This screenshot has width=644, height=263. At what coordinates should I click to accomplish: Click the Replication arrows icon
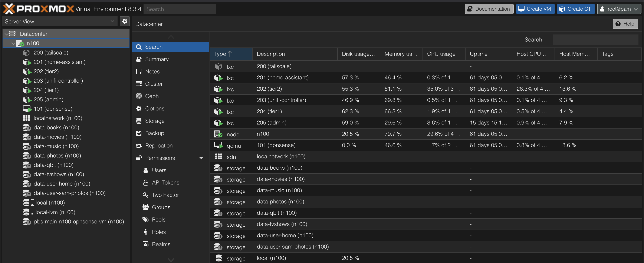point(139,146)
